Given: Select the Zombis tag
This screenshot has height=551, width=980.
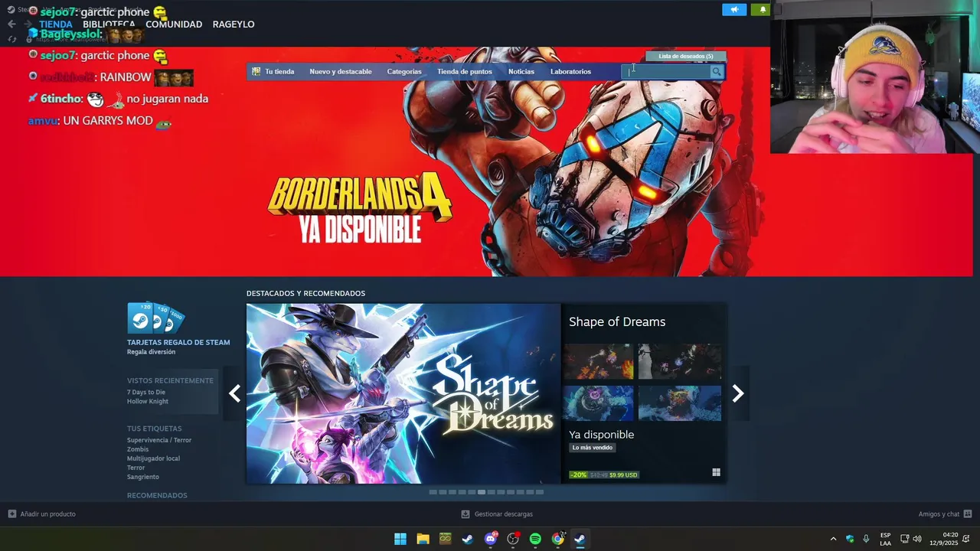Looking at the screenshot, I should pyautogui.click(x=138, y=449).
